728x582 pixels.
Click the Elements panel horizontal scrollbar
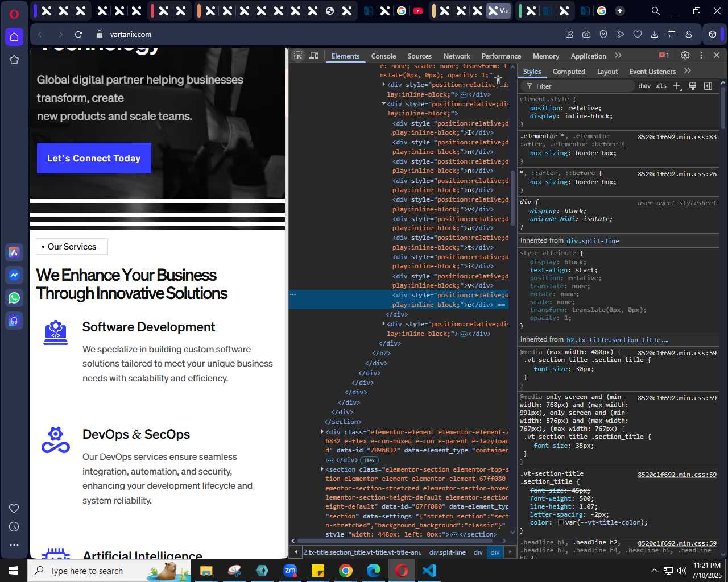tap(395, 541)
